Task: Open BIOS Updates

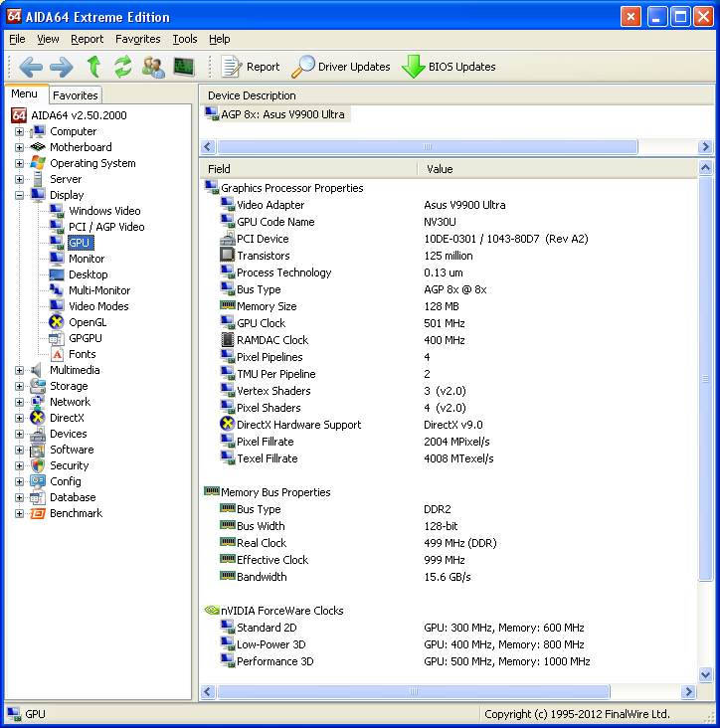Action: (x=449, y=67)
